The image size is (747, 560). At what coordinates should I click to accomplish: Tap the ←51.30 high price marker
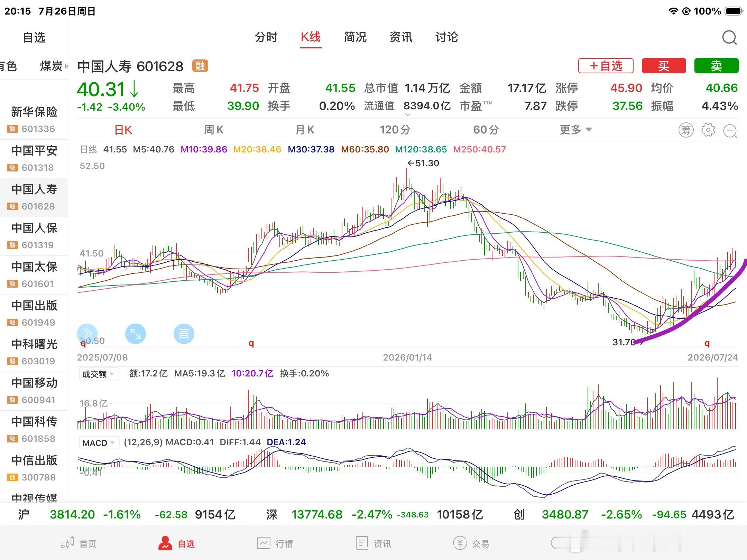[423, 163]
